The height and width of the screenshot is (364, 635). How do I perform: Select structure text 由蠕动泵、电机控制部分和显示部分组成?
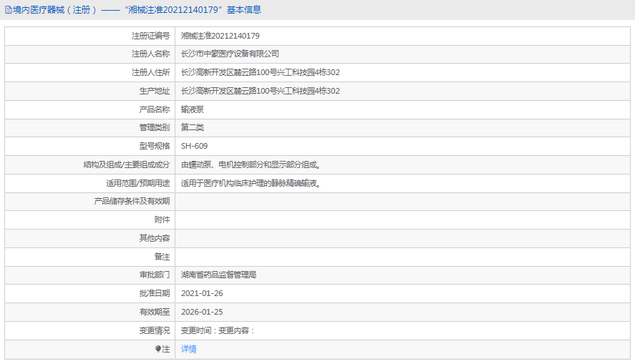[x=251, y=164]
